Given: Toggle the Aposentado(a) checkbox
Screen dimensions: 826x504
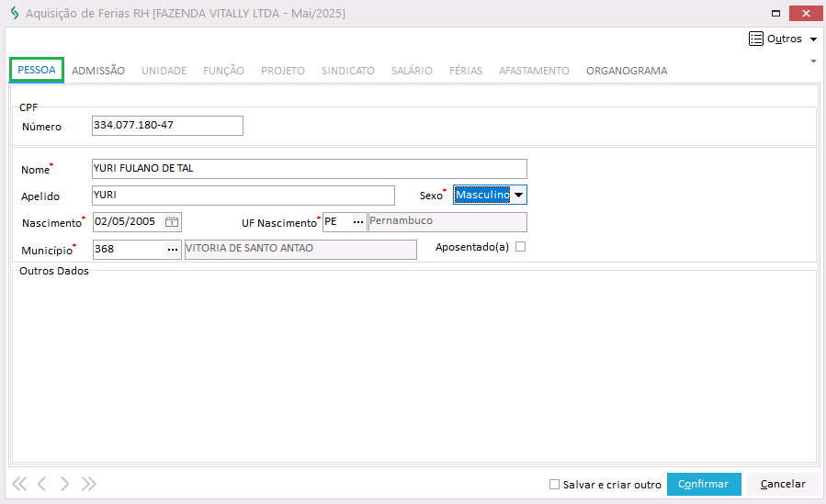Looking at the screenshot, I should pos(520,247).
